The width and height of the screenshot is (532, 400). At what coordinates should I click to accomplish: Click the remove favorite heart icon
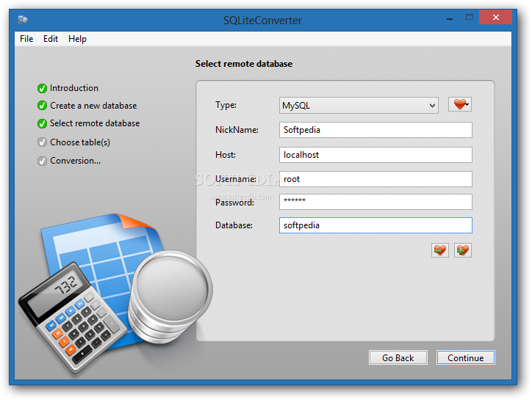click(x=440, y=250)
